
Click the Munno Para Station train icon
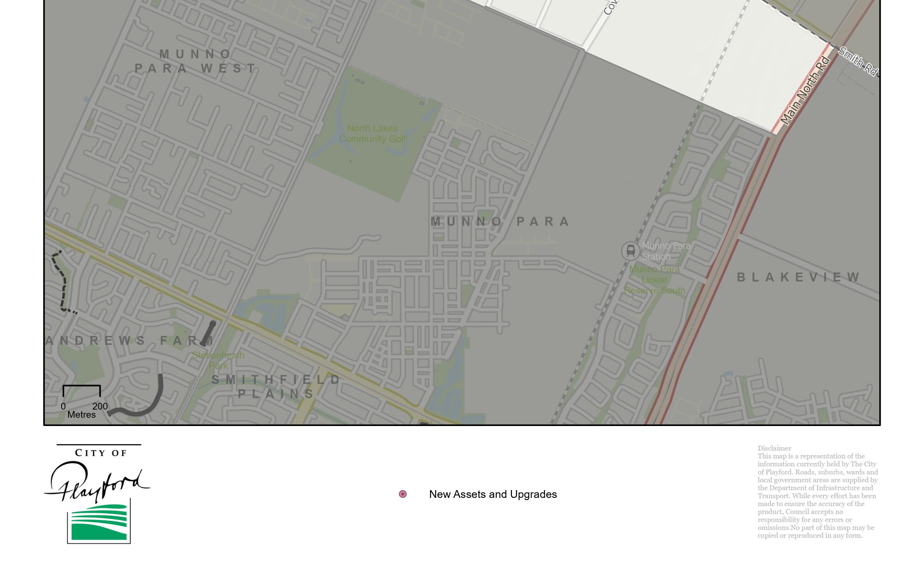[630, 251]
